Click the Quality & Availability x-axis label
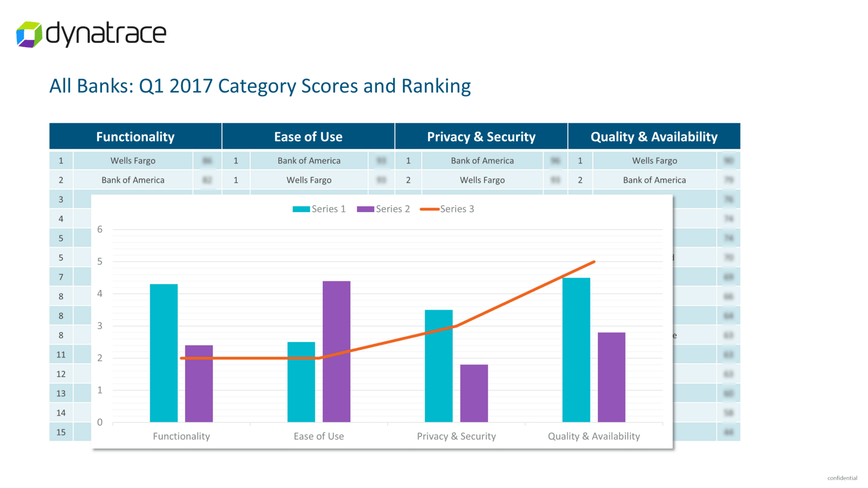This screenshot has width=868, height=488. [x=594, y=436]
